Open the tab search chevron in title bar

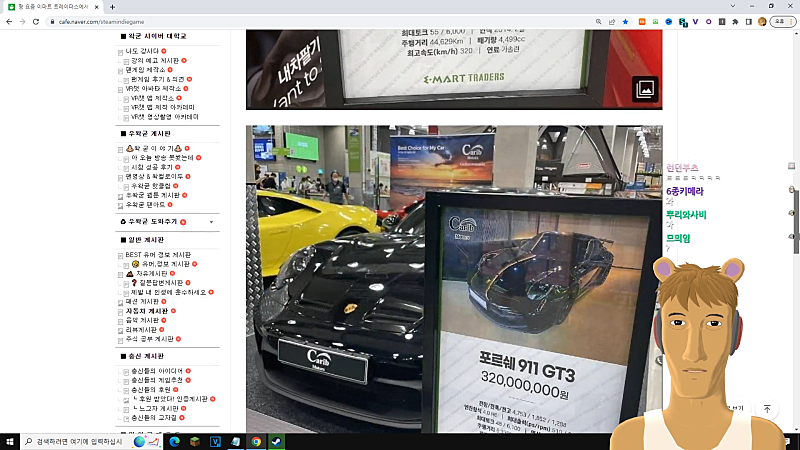(x=733, y=6)
